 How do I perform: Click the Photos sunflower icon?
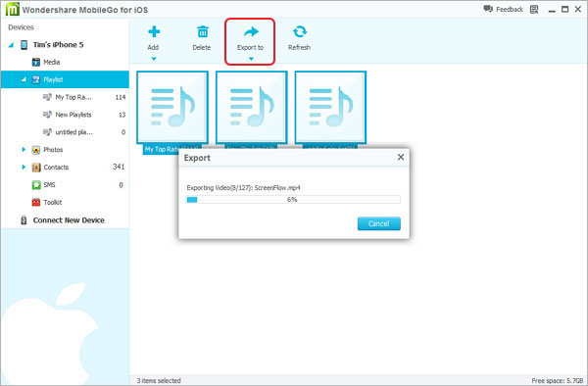pyautogui.click(x=36, y=150)
